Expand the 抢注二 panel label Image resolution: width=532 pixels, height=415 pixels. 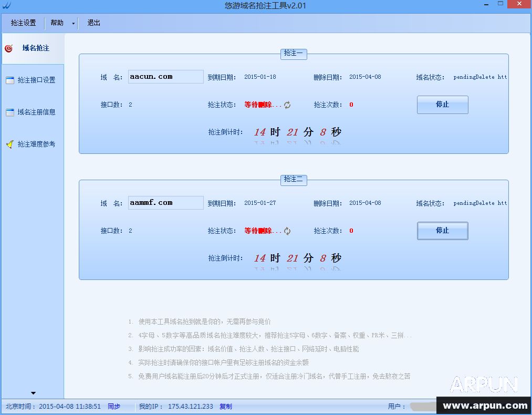click(x=293, y=180)
